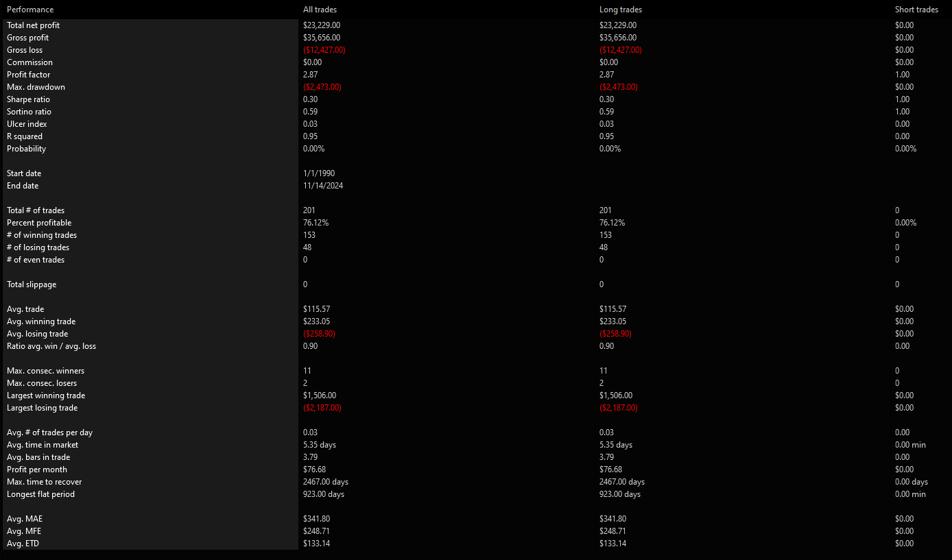Image resolution: width=952 pixels, height=560 pixels.
Task: Click the Start date label
Action: 23,173
